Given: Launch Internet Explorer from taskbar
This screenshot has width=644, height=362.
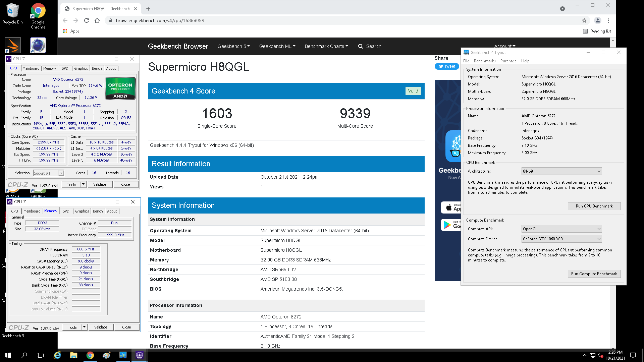Looking at the screenshot, I should (57, 355).
